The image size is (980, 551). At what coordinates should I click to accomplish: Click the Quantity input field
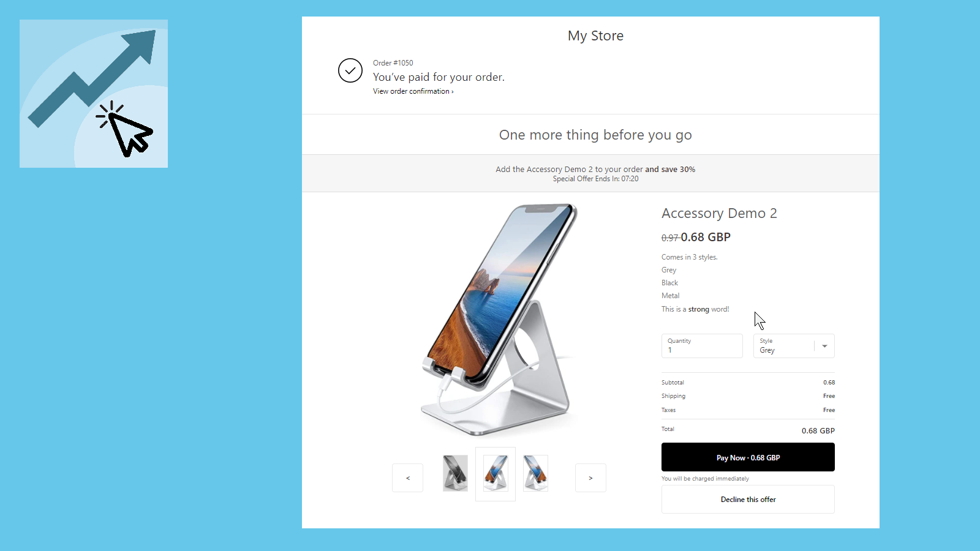702,346
